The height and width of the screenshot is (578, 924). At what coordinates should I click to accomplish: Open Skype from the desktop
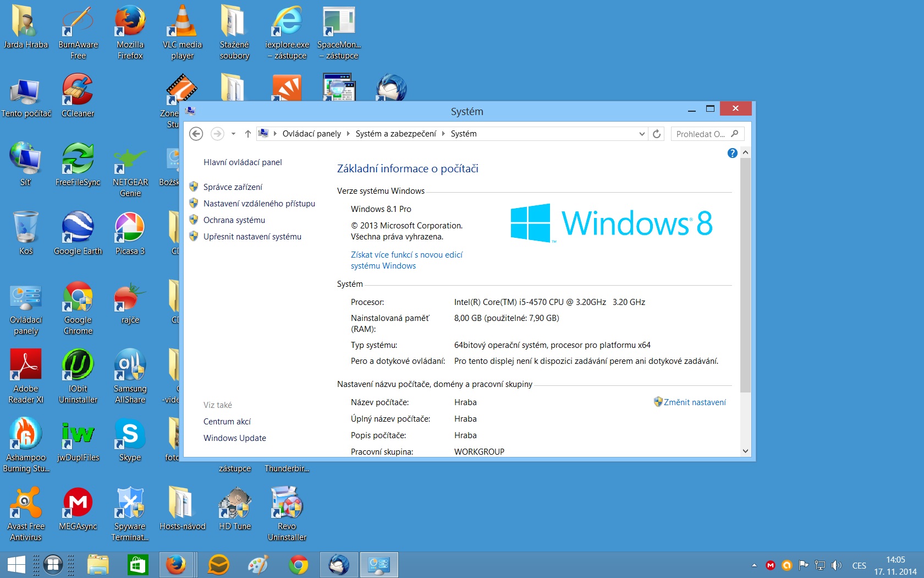click(x=130, y=440)
